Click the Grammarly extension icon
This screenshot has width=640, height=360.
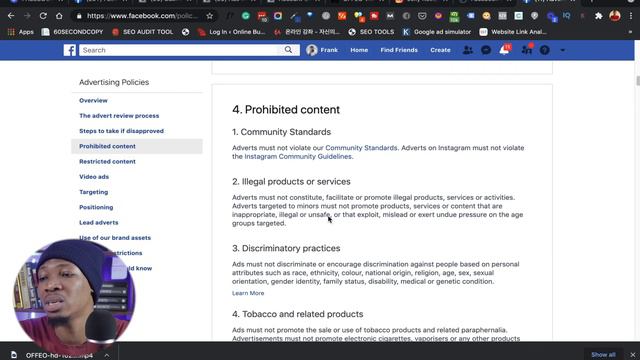(246, 16)
